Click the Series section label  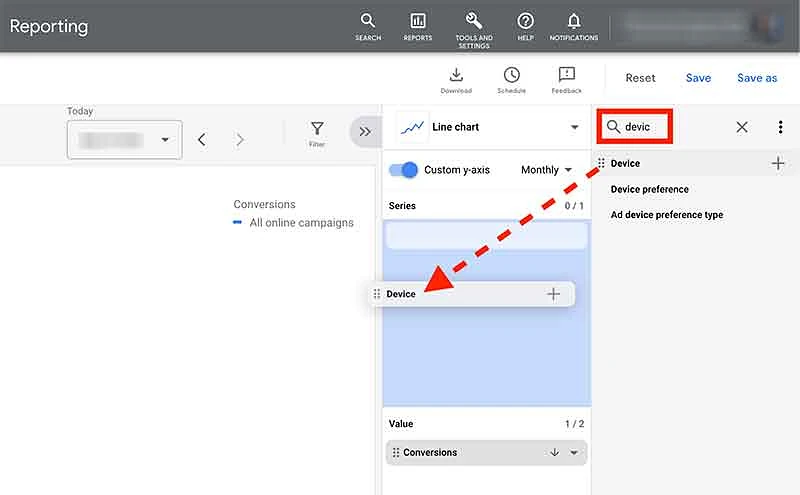click(402, 206)
